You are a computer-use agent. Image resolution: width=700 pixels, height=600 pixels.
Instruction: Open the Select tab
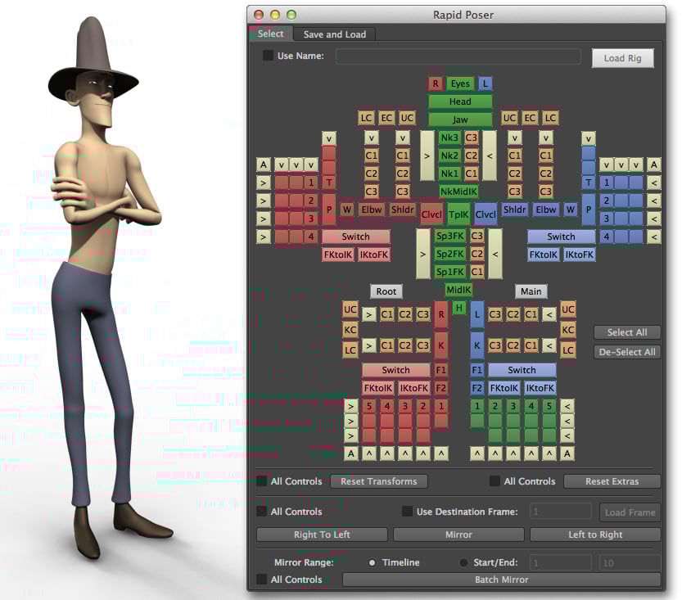(270, 34)
